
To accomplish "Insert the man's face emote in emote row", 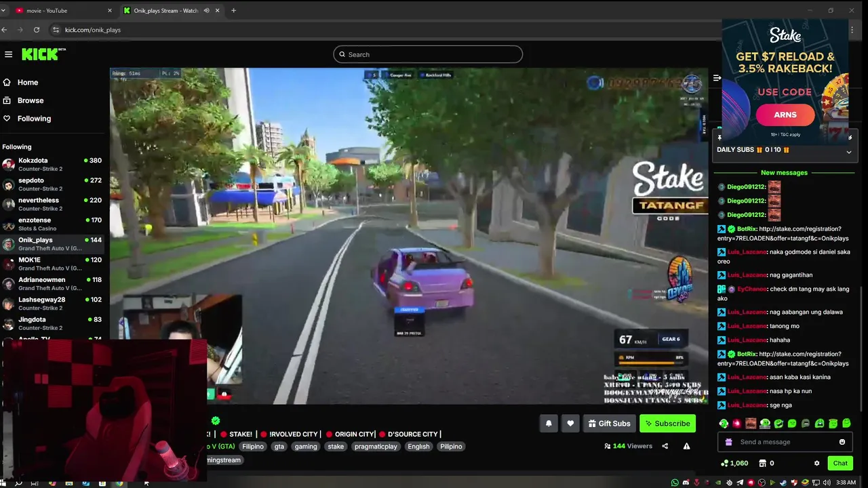I will click(751, 424).
